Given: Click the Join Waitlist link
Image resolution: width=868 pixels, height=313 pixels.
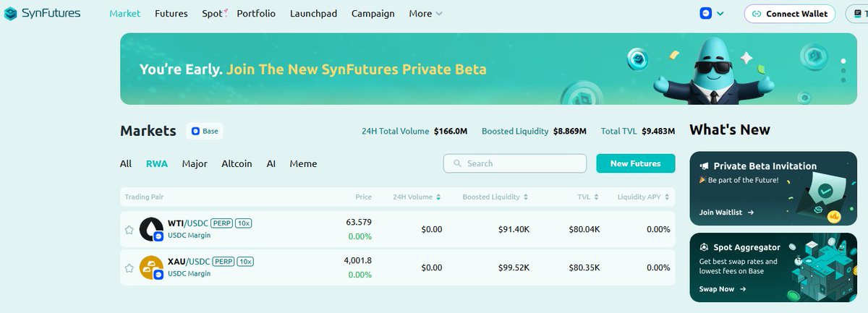Looking at the screenshot, I should point(727,213).
